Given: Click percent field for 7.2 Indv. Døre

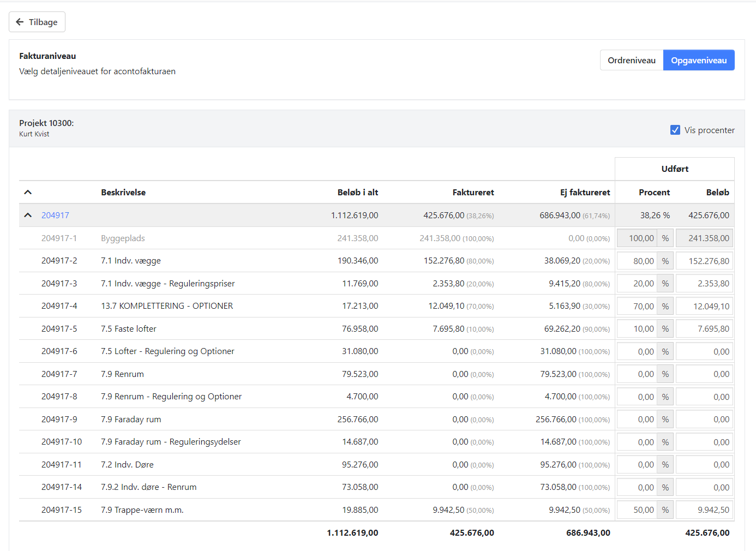Looking at the screenshot, I should click(x=637, y=465).
